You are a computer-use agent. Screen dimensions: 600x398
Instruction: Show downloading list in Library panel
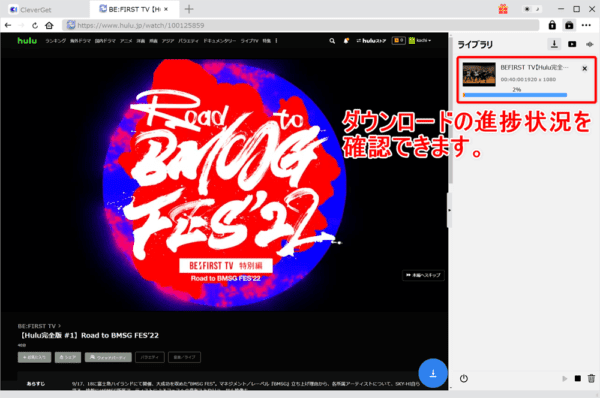click(554, 44)
